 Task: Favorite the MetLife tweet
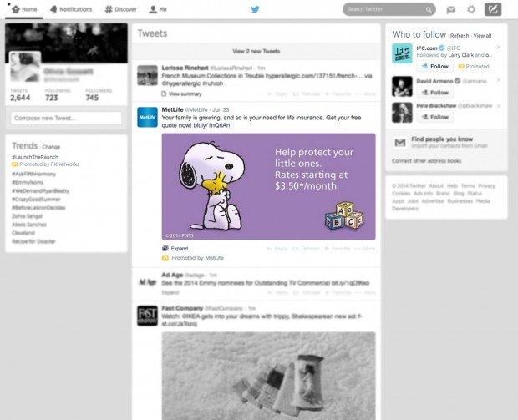coord(338,248)
